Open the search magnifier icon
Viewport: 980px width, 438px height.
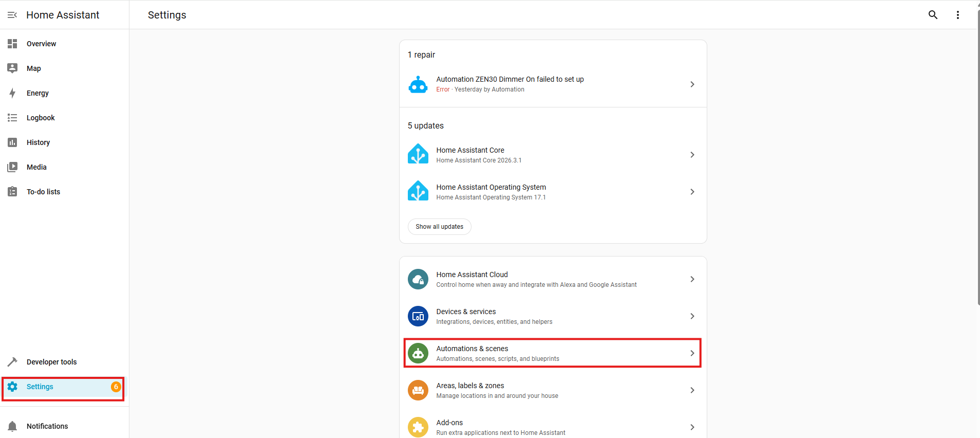[x=933, y=15]
